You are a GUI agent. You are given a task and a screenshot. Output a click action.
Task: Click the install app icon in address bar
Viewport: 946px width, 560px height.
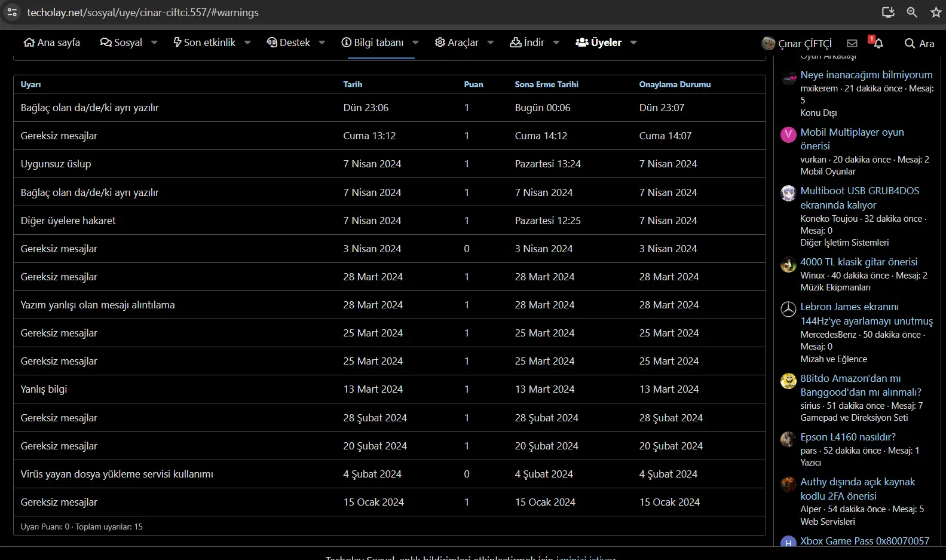(x=888, y=12)
